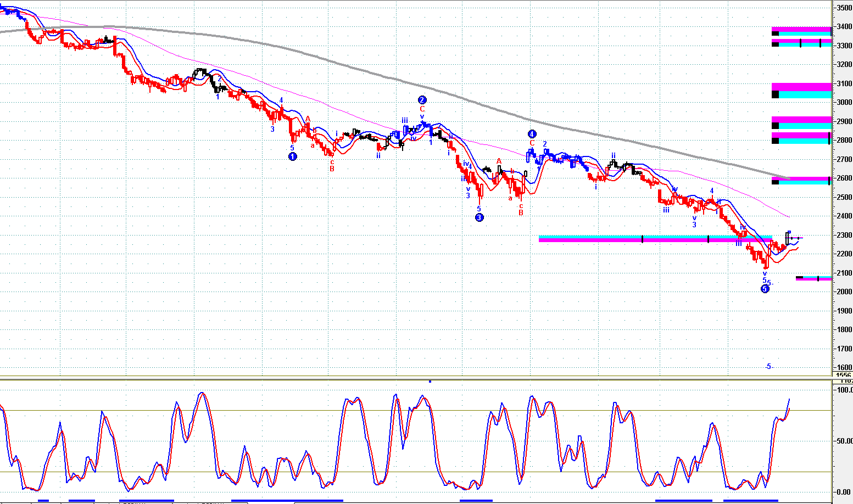
Task: Click the 3400 magenta-cyan resistance bar
Action: coord(802,31)
